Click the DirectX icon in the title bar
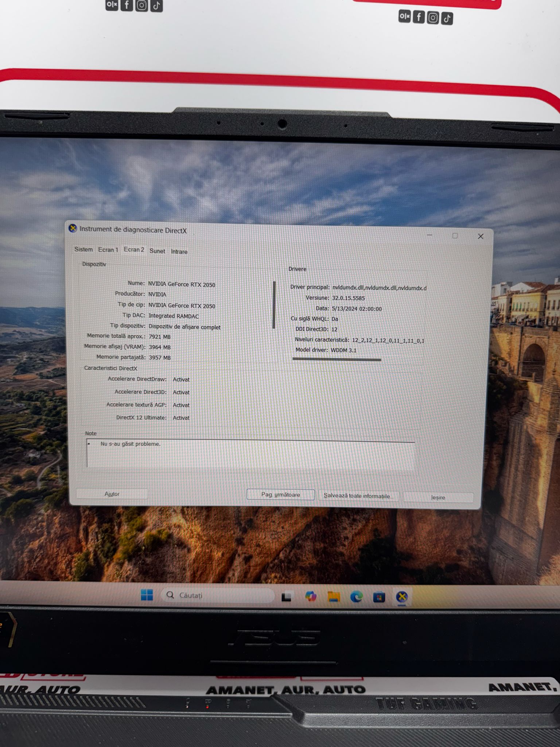 (x=73, y=228)
